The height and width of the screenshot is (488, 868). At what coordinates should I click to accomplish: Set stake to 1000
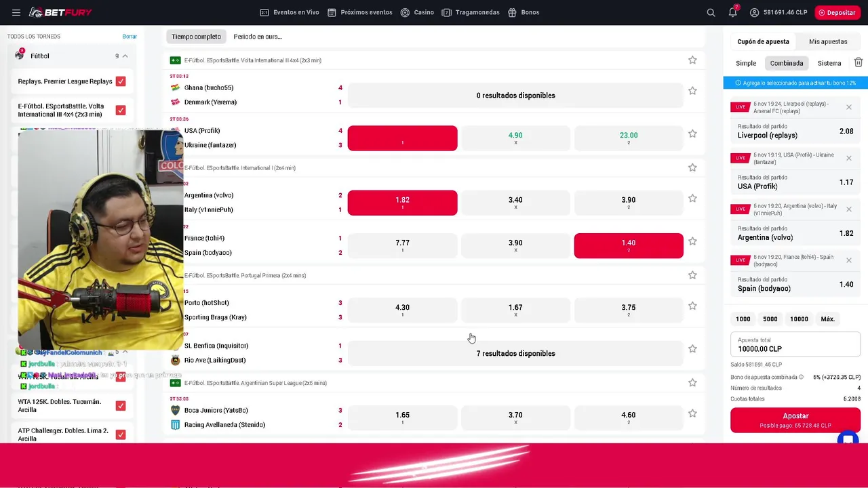tap(743, 319)
